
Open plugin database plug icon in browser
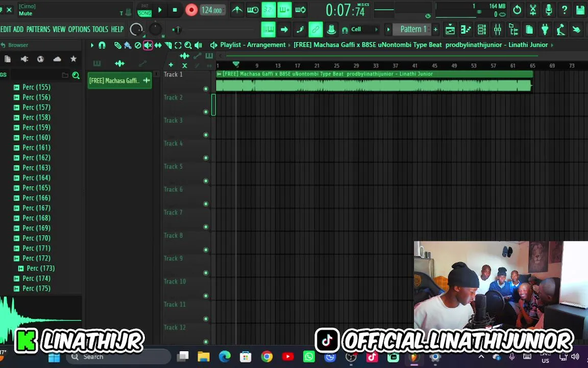[x=24, y=59]
